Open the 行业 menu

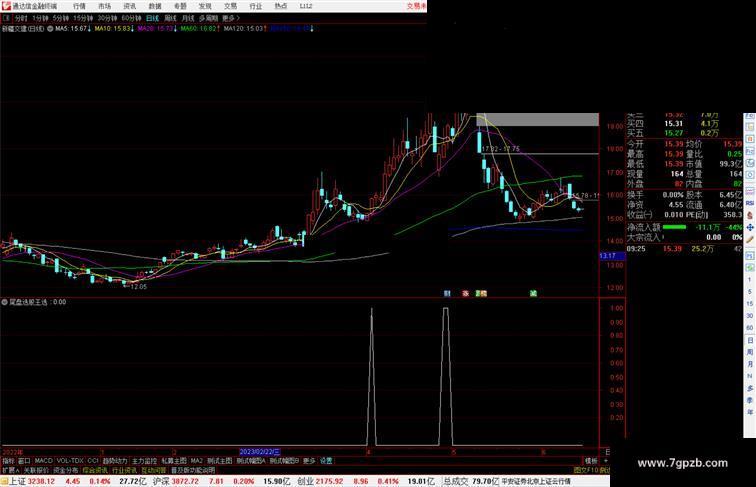256,6
